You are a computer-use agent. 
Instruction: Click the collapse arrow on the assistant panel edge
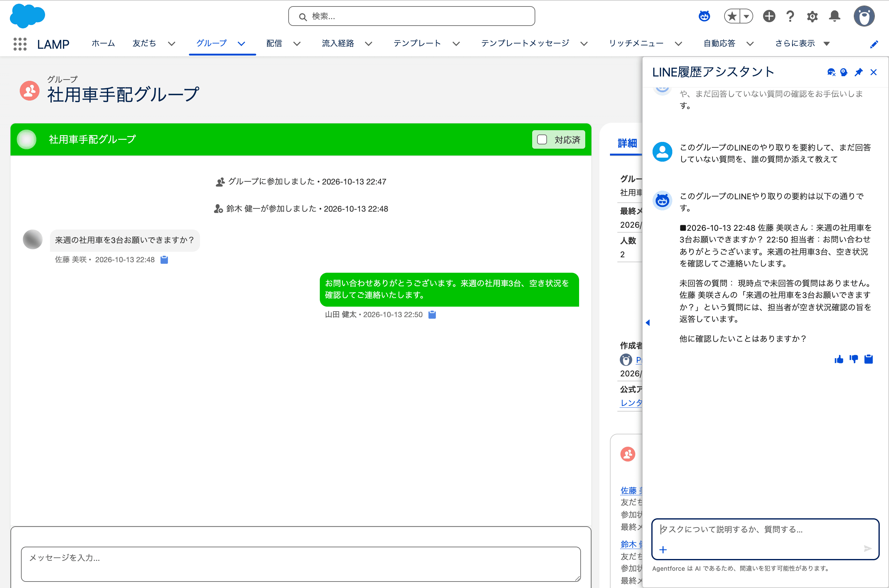tap(647, 322)
